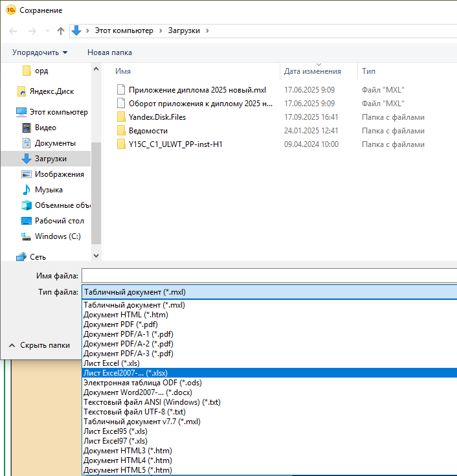Sort files by Дата изменения column header
The image size is (457, 476).
click(x=312, y=71)
